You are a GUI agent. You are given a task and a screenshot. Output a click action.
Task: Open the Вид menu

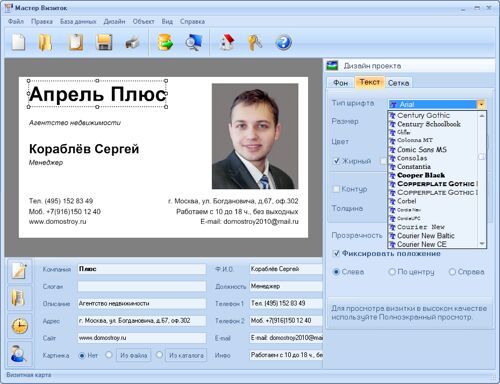[167, 21]
